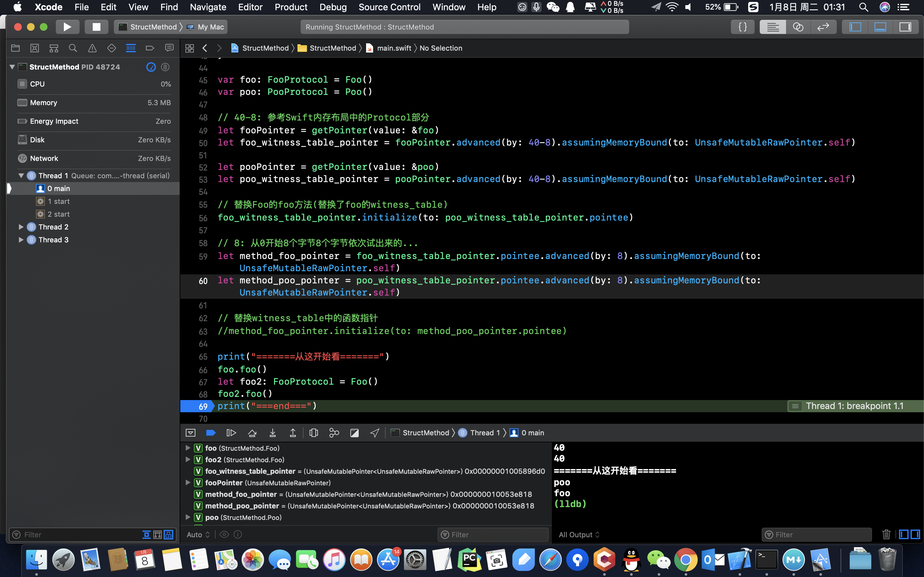Open the Product menu
This screenshot has width=924, height=577.
[291, 7]
